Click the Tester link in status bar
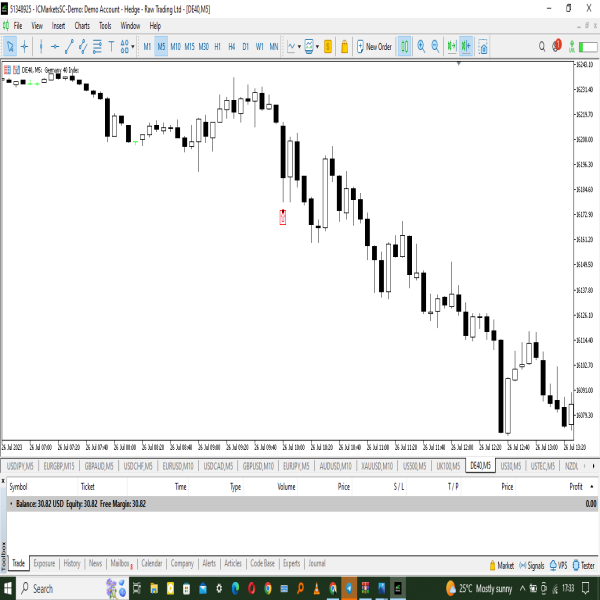The width and height of the screenshot is (600, 600). click(x=584, y=566)
